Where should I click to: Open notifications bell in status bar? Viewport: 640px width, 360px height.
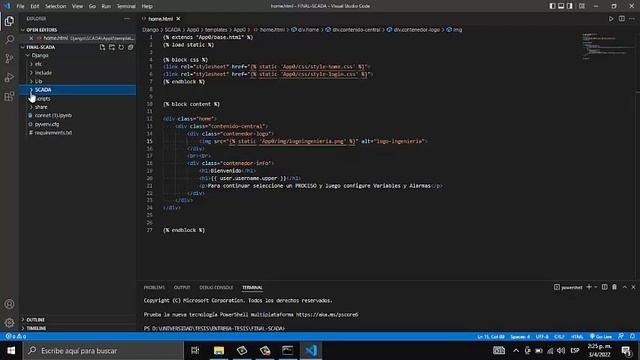click(632, 336)
